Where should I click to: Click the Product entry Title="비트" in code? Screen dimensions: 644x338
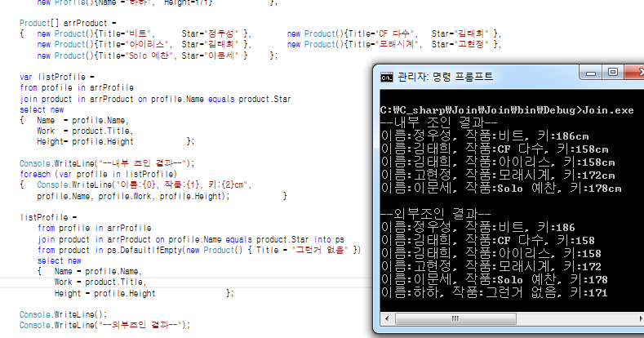point(144,33)
